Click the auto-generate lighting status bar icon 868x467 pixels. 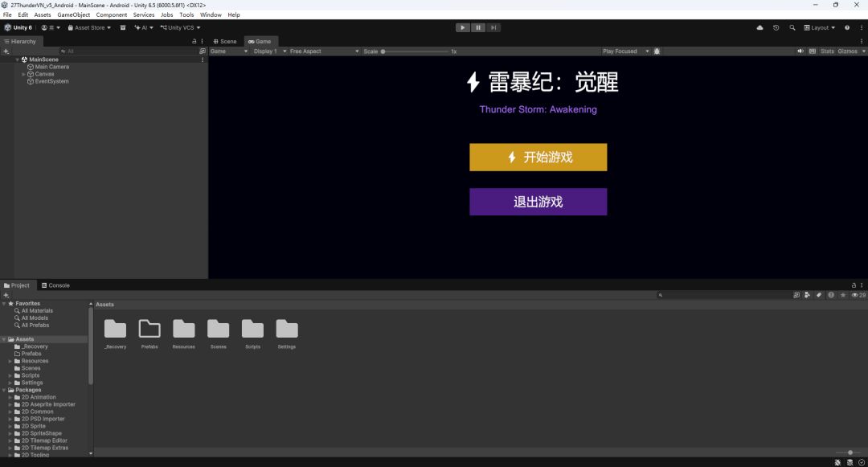coord(850,462)
